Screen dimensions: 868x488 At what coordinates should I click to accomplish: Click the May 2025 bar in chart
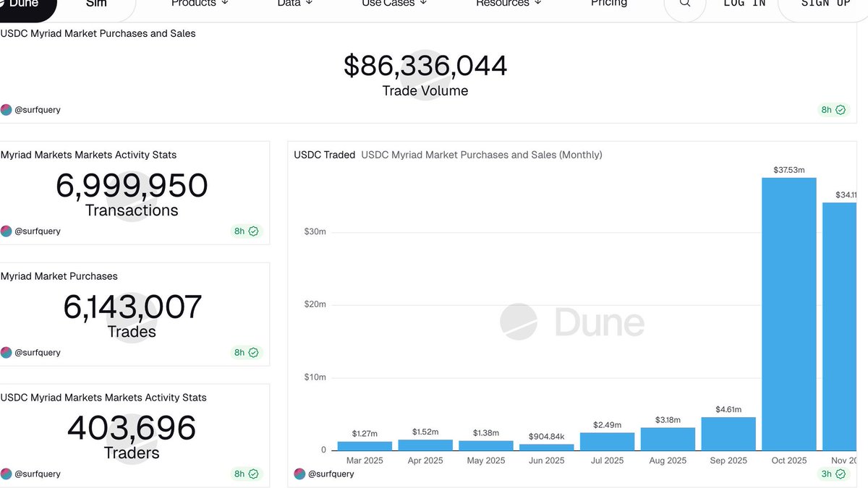(x=485, y=445)
